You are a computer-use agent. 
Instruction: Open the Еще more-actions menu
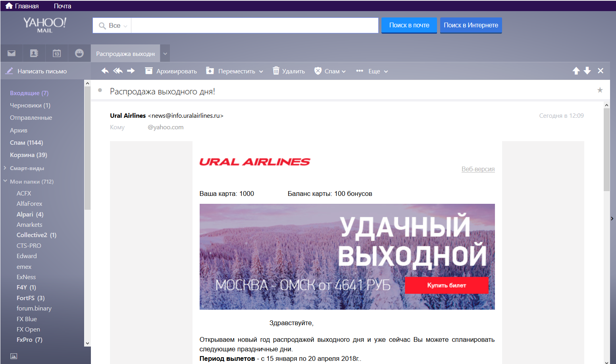[x=372, y=71]
